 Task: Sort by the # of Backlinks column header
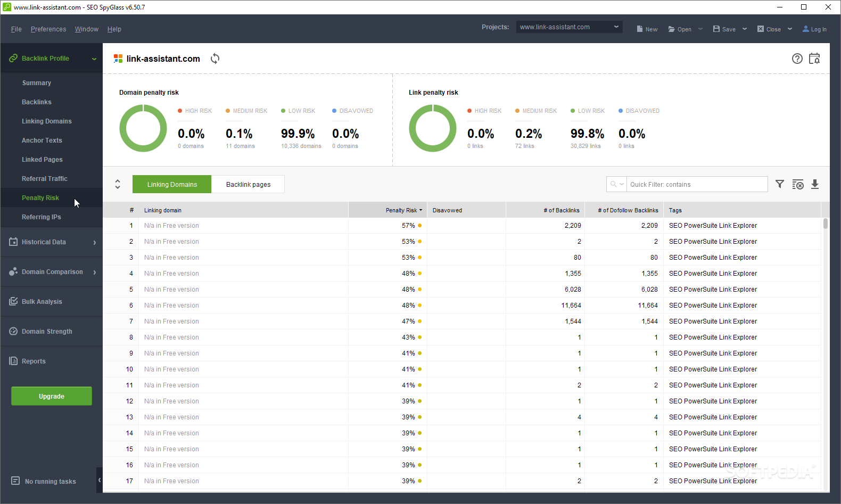tap(545, 210)
